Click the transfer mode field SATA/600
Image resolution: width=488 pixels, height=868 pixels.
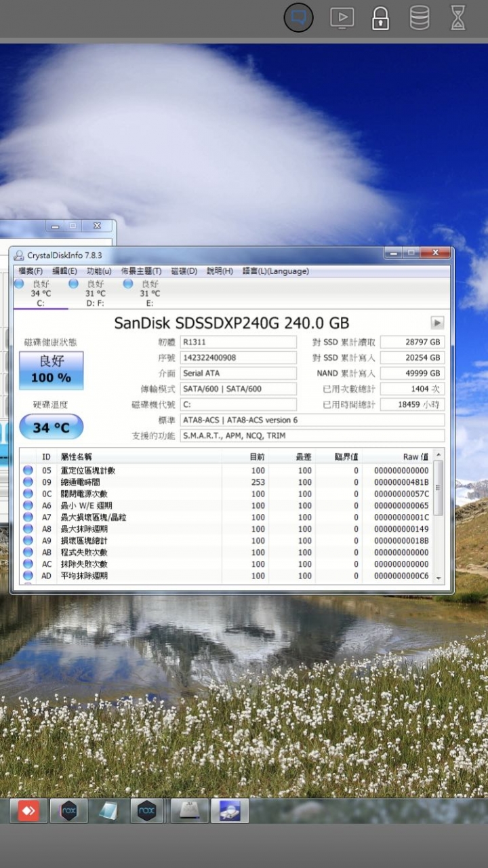point(238,389)
